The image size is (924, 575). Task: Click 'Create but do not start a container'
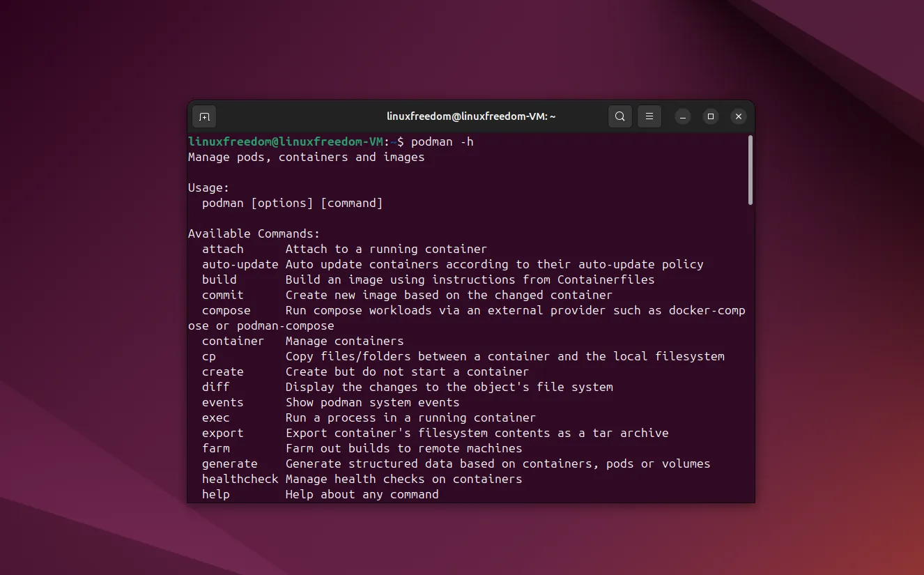(x=408, y=371)
